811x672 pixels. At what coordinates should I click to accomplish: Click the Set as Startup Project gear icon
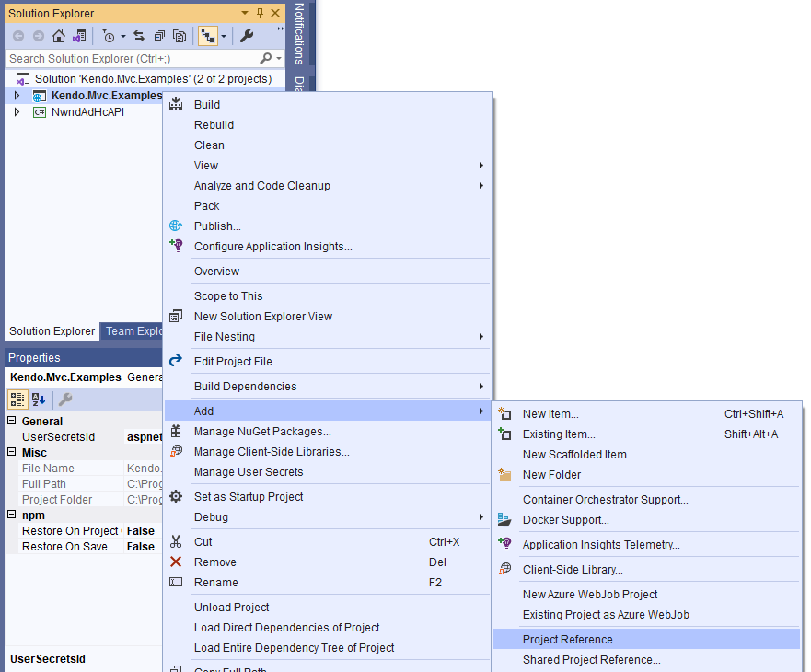(x=176, y=496)
